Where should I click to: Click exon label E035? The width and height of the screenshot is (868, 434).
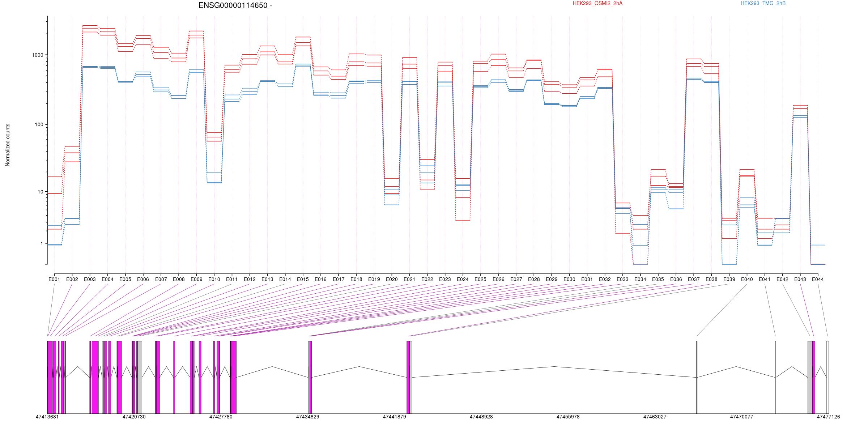(x=658, y=279)
